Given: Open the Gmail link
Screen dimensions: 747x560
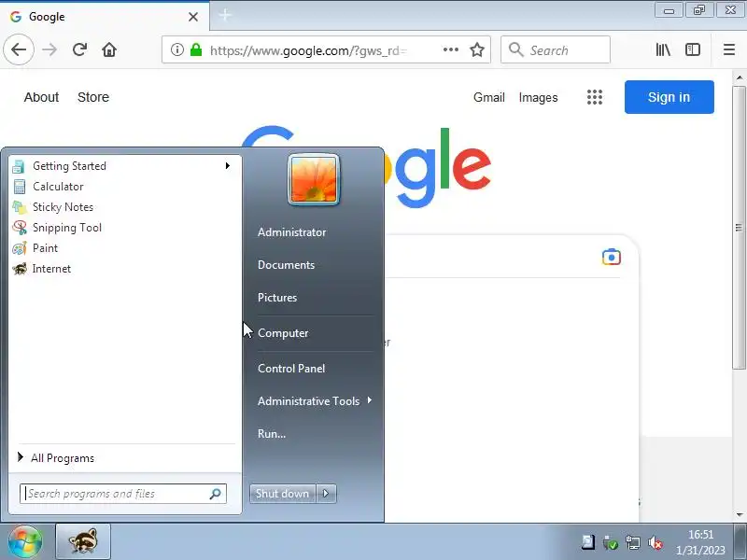Looking at the screenshot, I should [488, 97].
